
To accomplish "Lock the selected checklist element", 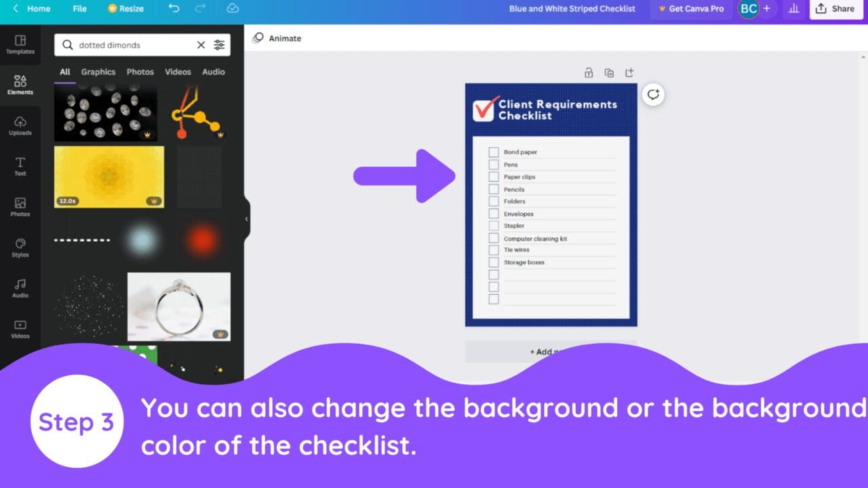I will pyautogui.click(x=589, y=73).
